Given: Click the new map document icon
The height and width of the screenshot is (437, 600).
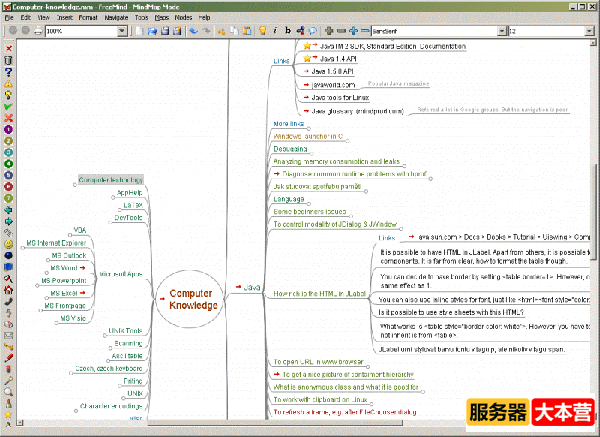Looking at the screenshot, I should [140, 31].
